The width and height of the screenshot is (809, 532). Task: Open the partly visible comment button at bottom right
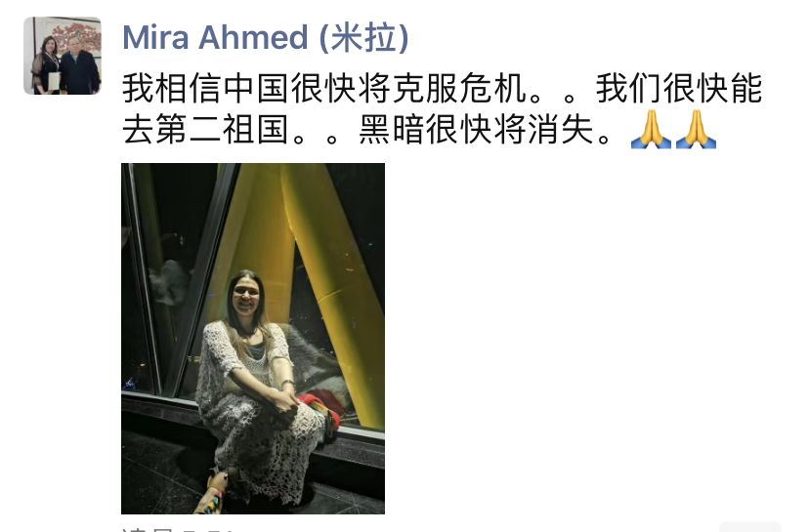[750, 527]
